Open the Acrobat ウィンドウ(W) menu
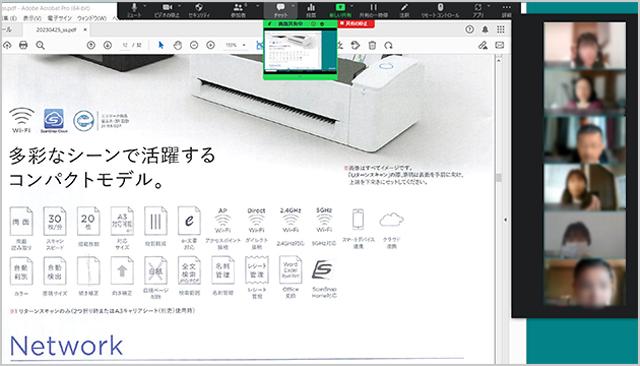The width and height of the screenshot is (640, 366). 92,18
